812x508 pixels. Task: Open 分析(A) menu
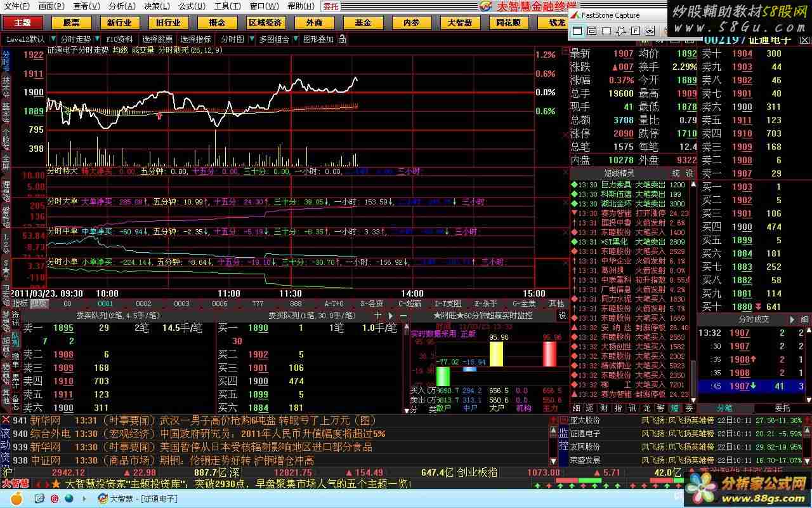pyautogui.click(x=122, y=6)
